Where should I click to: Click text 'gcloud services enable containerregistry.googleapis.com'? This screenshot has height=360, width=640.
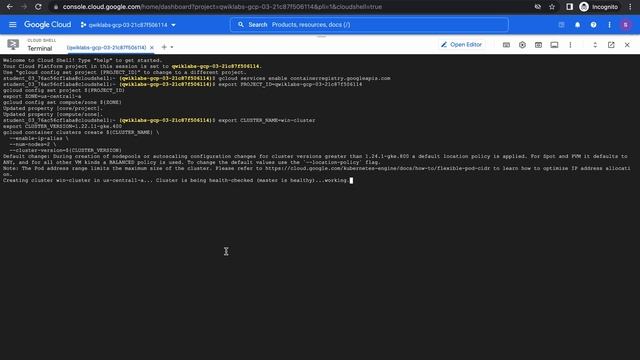click(304, 78)
